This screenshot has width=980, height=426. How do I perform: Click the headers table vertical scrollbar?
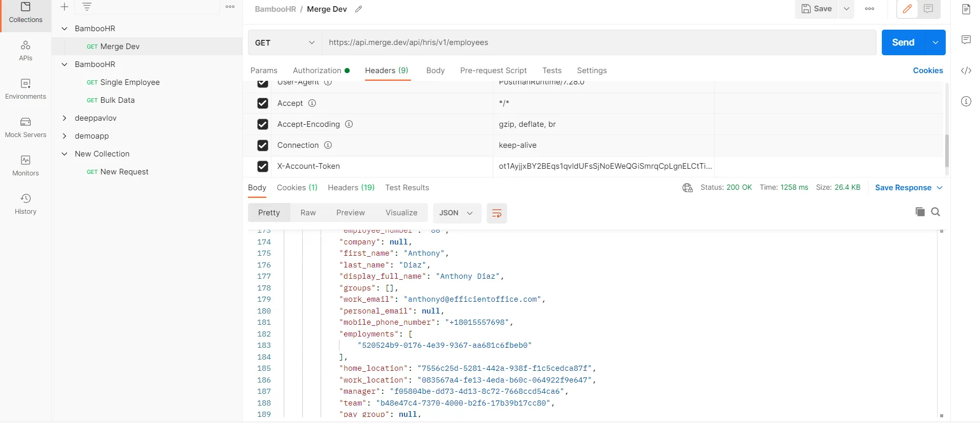[x=947, y=150]
